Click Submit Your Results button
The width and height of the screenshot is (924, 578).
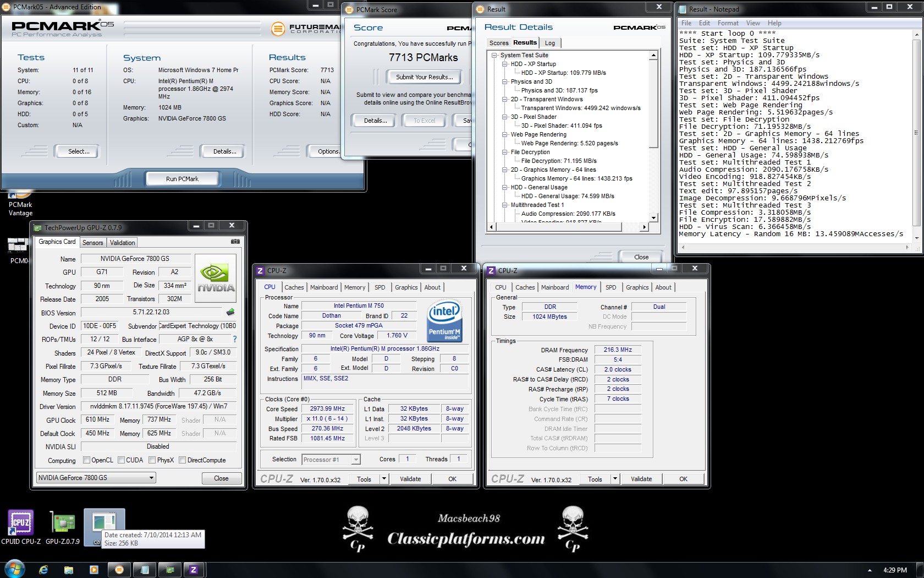pos(425,77)
